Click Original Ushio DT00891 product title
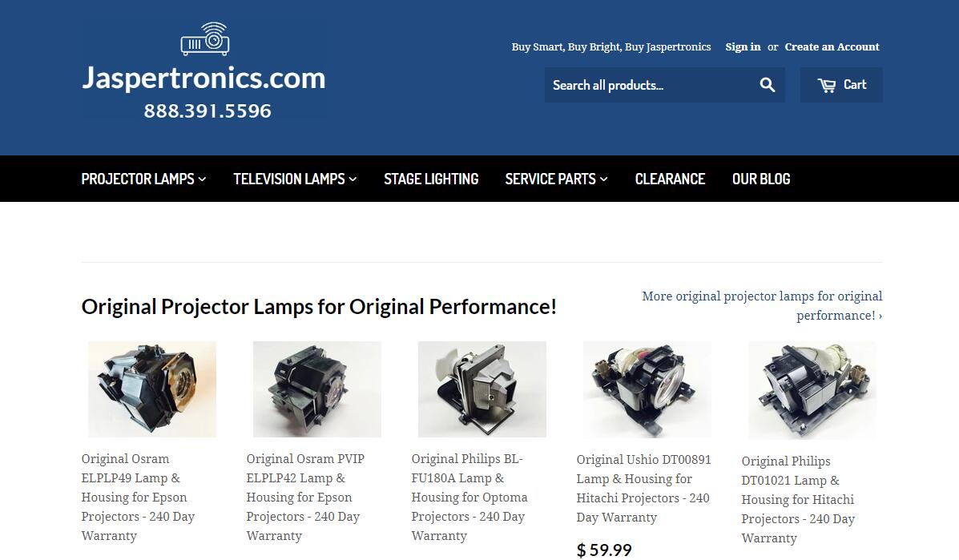 643,489
